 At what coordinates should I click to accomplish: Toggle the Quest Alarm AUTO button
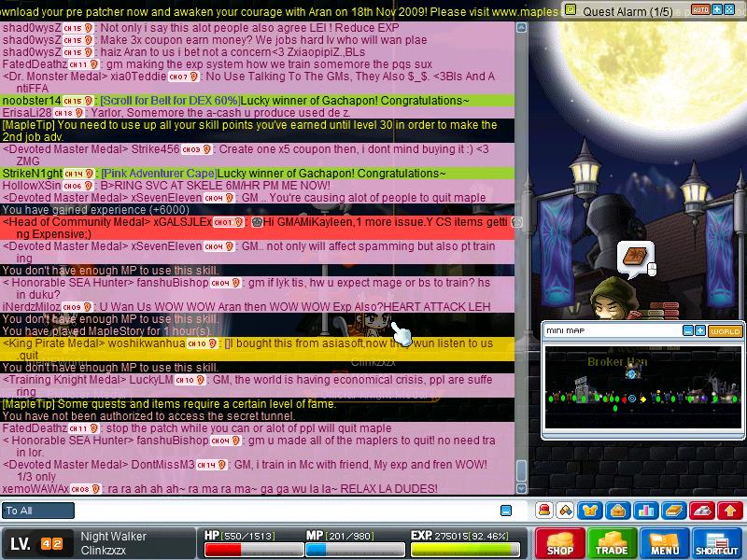point(700,9)
